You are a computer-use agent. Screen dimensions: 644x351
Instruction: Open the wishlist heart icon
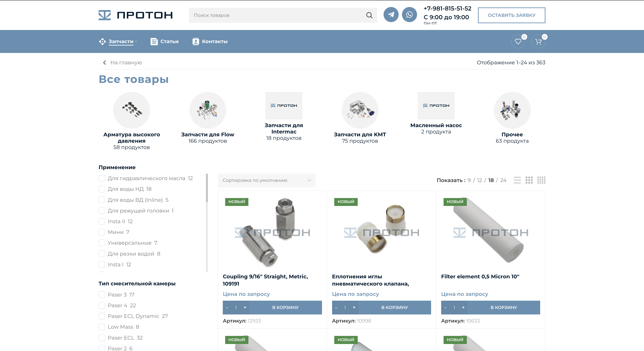pos(518,42)
